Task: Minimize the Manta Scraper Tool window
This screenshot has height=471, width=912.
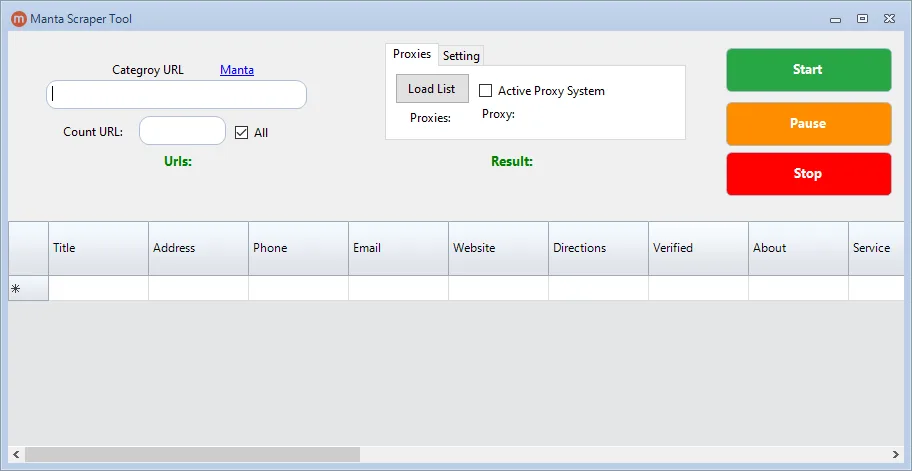Action: coord(836,19)
